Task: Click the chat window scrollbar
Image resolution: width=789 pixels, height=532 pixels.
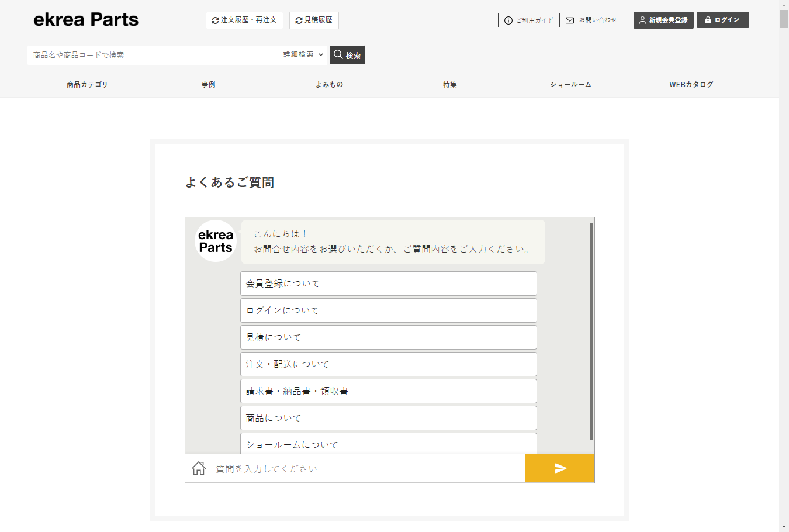Action: point(591,331)
